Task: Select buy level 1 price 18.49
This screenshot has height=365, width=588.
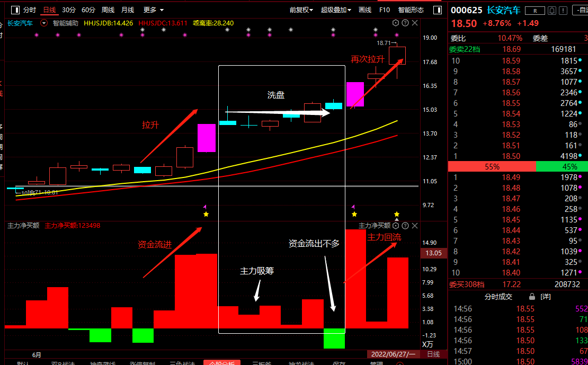Action: (512, 177)
